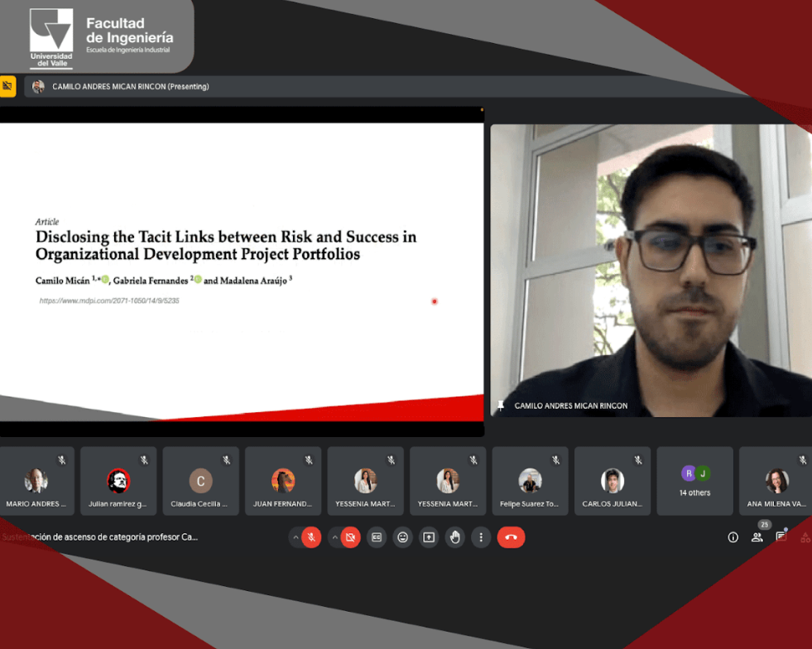Viewport: 812px width, 649px height.
Task: Turn on the camera from the toolbar
Action: 350,537
